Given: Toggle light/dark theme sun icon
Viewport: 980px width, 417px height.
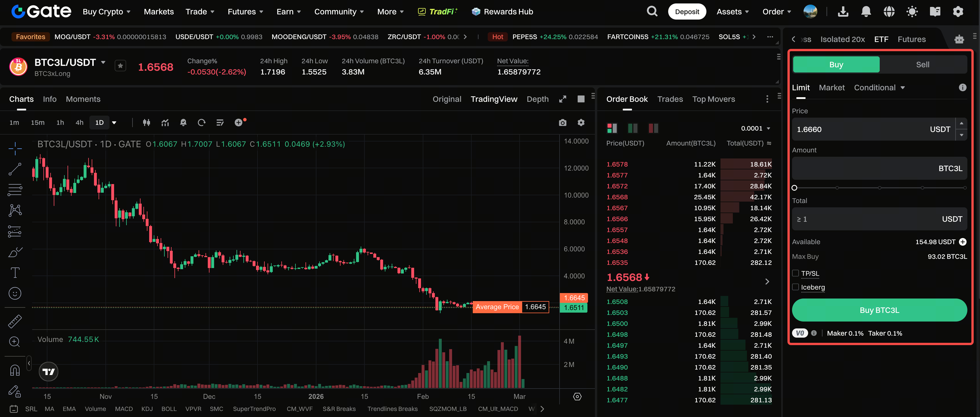Looking at the screenshot, I should point(912,12).
